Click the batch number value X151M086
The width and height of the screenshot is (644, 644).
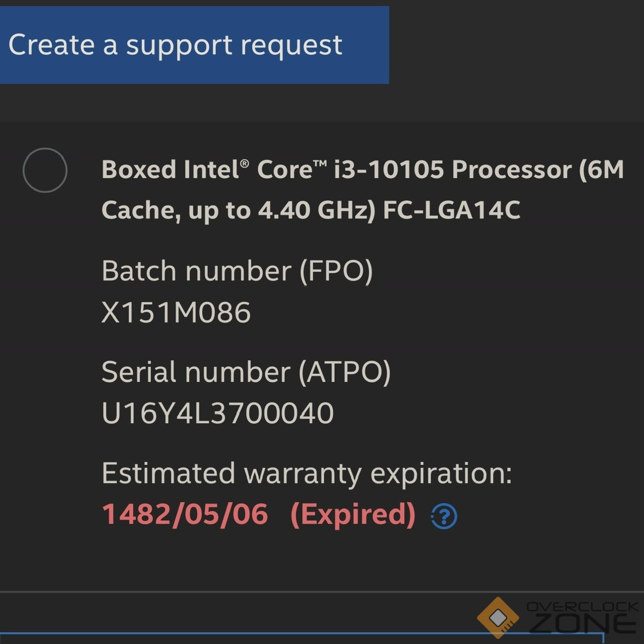tap(176, 312)
